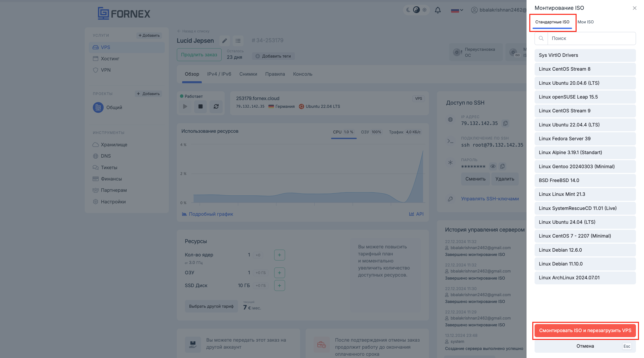Viewport: 644px width, 358px height.
Task: Open server list icon beside name
Action: pos(238,40)
